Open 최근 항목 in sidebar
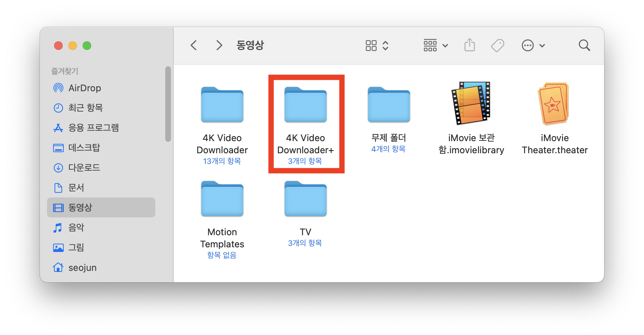 click(101, 108)
